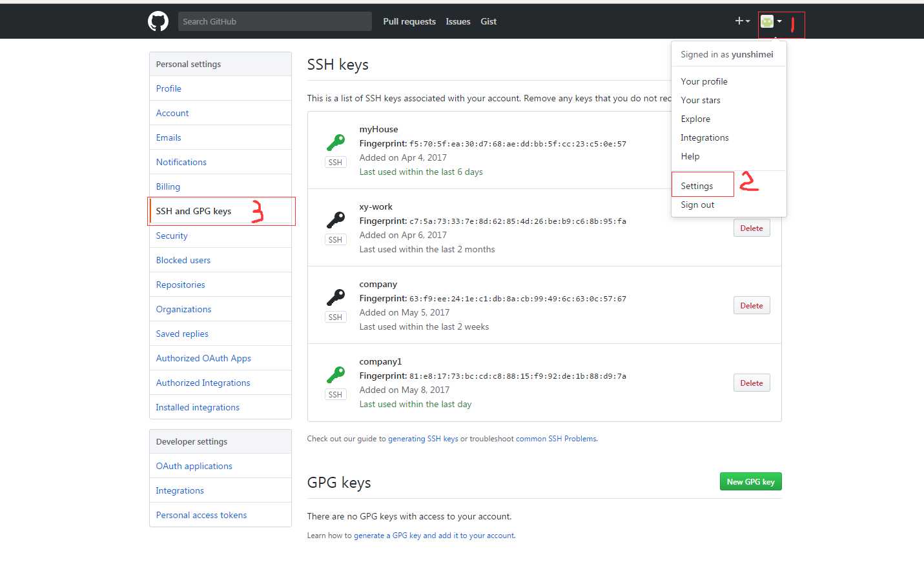Choose Settings in user dropdown menu
This screenshot has width=924, height=562.
[697, 186]
